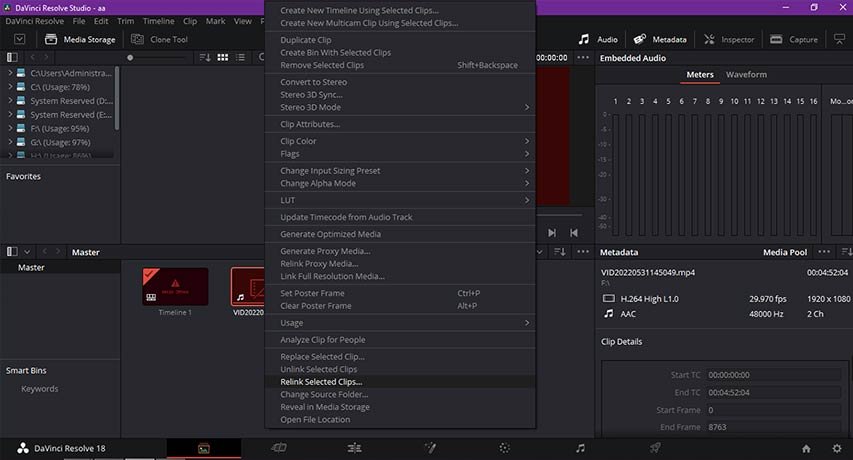Go to the Deliver page rocket icon
The height and width of the screenshot is (460, 853).
[655, 448]
